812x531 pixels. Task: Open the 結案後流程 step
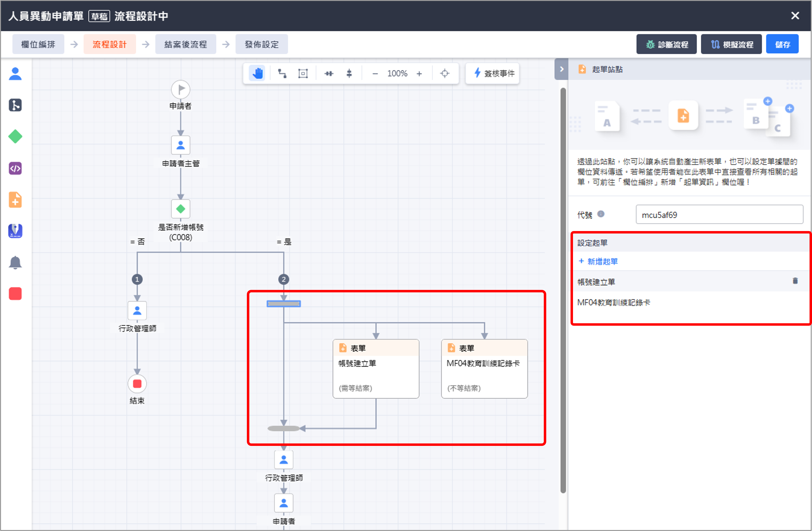[x=186, y=44]
